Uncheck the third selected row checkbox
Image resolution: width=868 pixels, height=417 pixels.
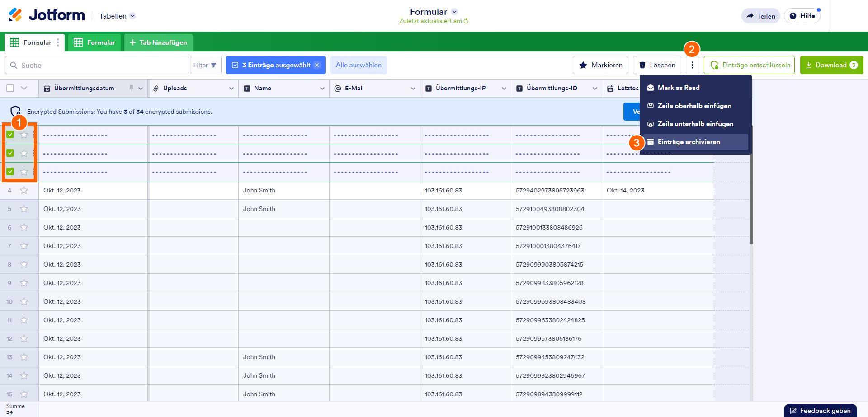coord(10,172)
